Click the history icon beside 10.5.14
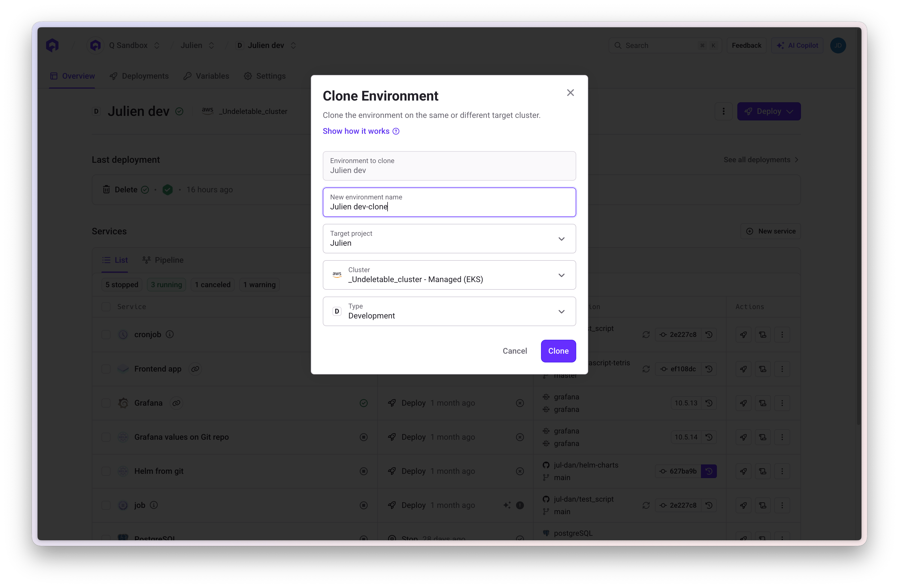 (709, 437)
